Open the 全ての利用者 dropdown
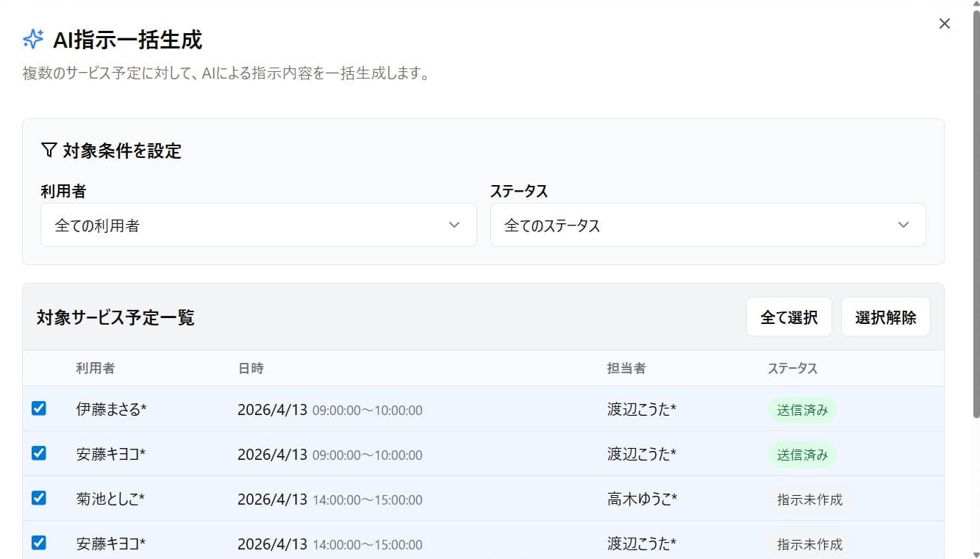Viewport: 980px width, 559px height. (257, 225)
